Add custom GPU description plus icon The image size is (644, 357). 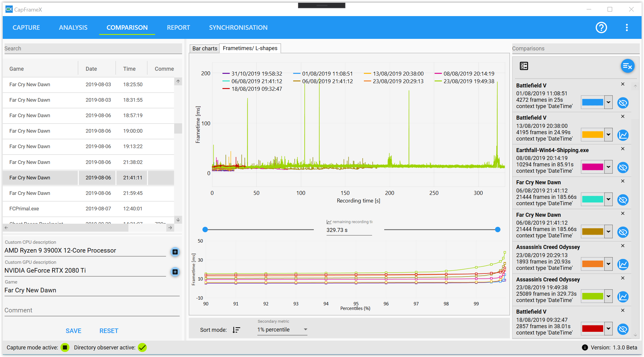[x=175, y=272]
